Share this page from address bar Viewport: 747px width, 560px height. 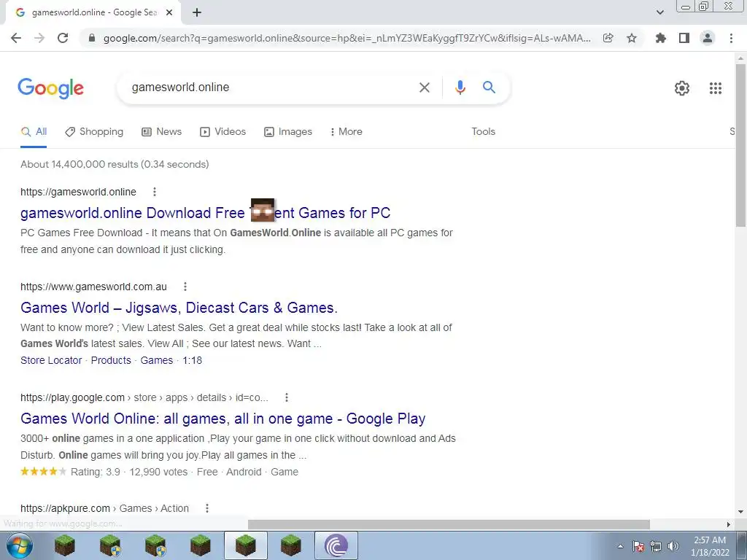[608, 38]
